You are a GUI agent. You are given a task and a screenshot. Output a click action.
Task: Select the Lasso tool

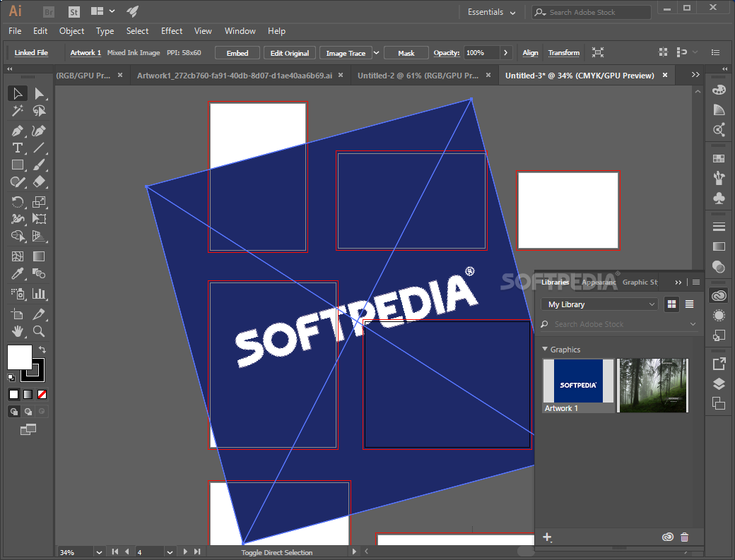coord(39,111)
